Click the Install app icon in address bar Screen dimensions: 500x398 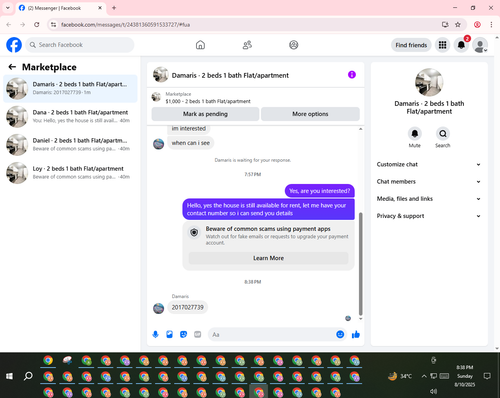[x=445, y=25]
